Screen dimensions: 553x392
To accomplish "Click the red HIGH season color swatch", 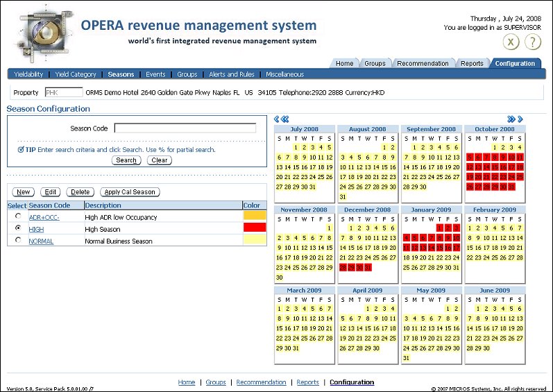I will point(255,228).
